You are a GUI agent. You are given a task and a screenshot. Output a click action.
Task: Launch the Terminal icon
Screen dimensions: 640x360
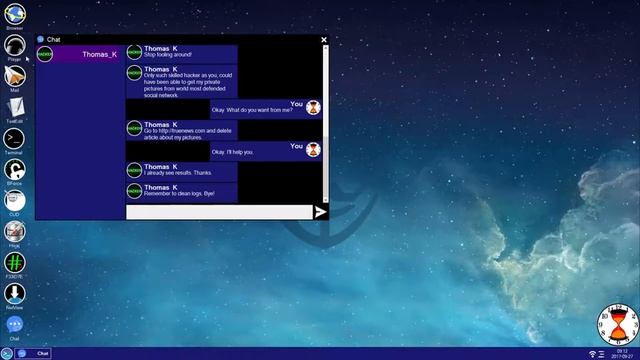(14, 139)
